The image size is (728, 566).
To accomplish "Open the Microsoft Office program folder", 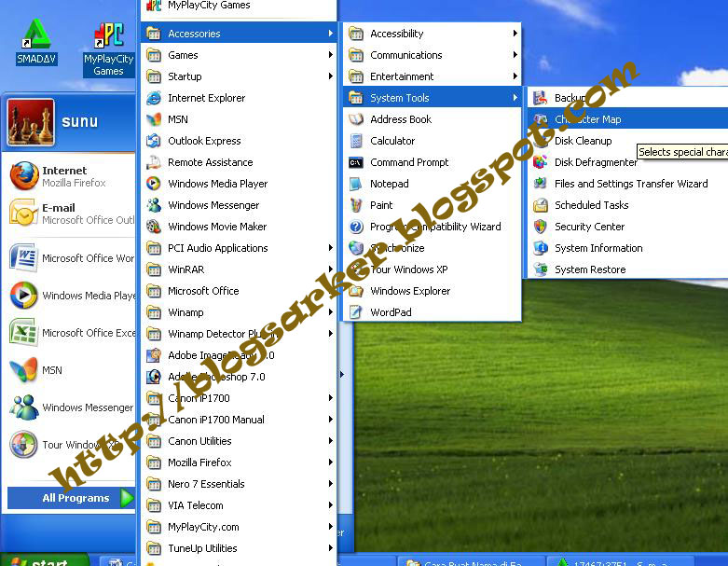I will (239, 291).
